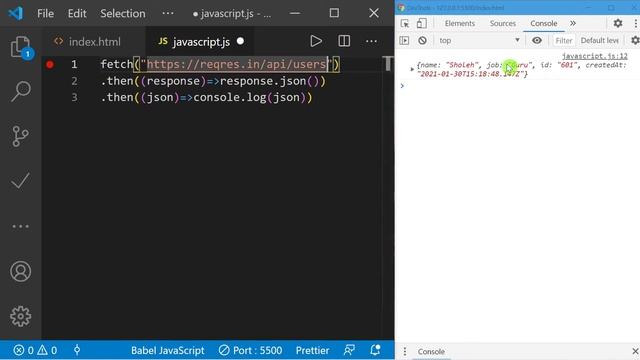Image resolution: width=640 pixels, height=360 pixels.
Task: Open notifications bell in status bar
Action: tap(375, 350)
